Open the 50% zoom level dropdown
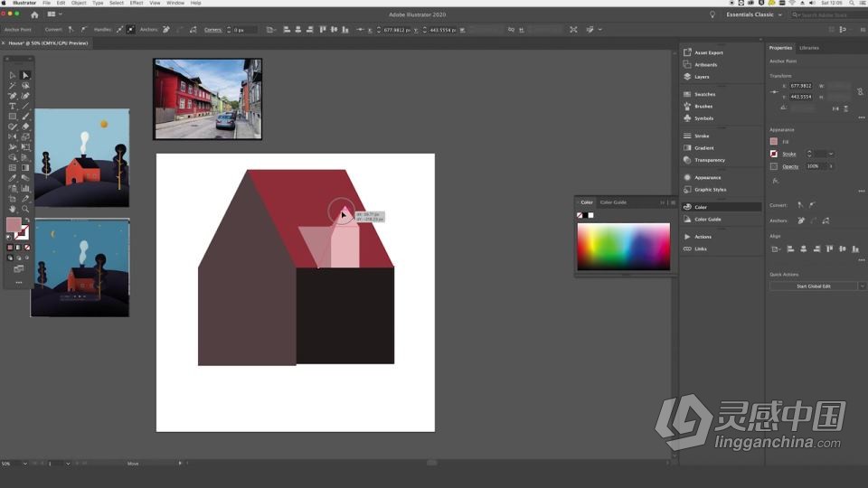 [25, 464]
